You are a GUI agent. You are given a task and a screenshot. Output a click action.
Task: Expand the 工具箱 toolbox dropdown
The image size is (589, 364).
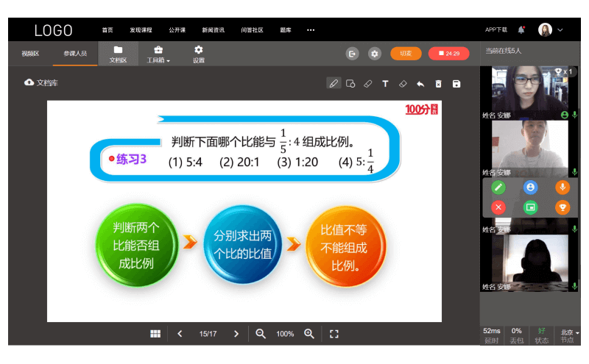pyautogui.click(x=158, y=54)
